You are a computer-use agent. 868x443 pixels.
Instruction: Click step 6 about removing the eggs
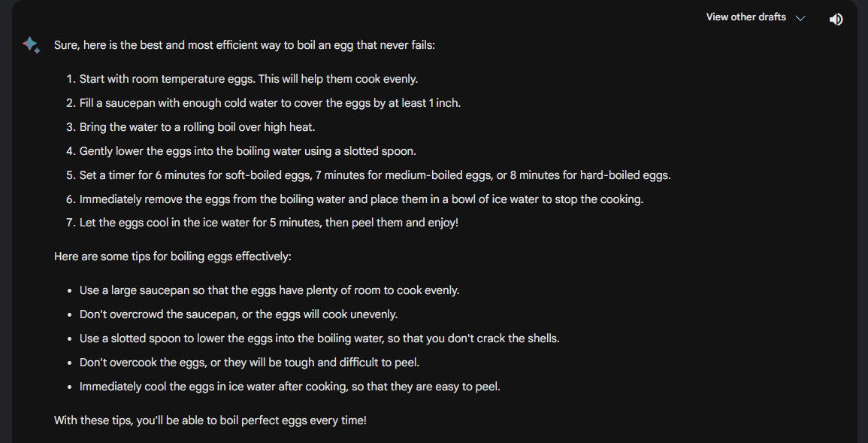[361, 199]
